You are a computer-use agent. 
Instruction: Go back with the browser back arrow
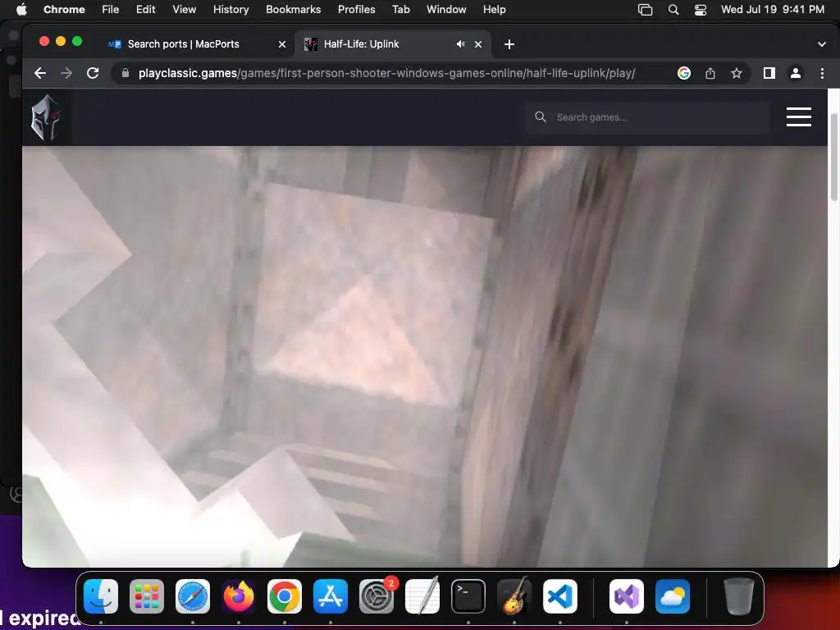coord(40,73)
